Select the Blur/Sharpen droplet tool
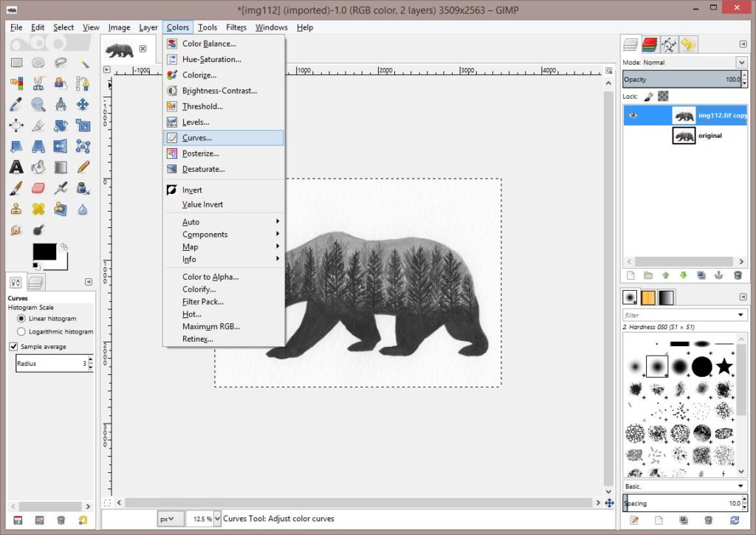The height and width of the screenshot is (535, 756). click(83, 209)
